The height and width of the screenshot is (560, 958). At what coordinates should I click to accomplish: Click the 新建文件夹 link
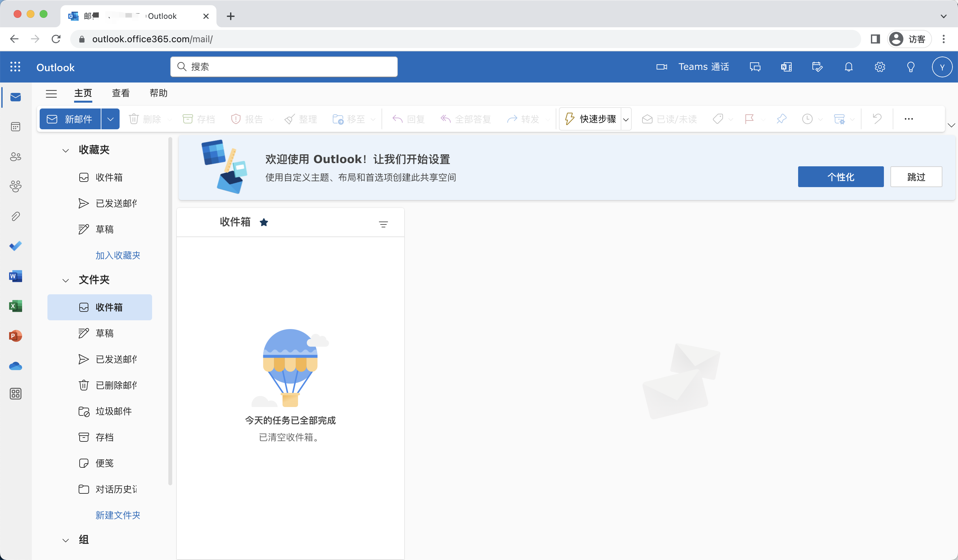(117, 515)
